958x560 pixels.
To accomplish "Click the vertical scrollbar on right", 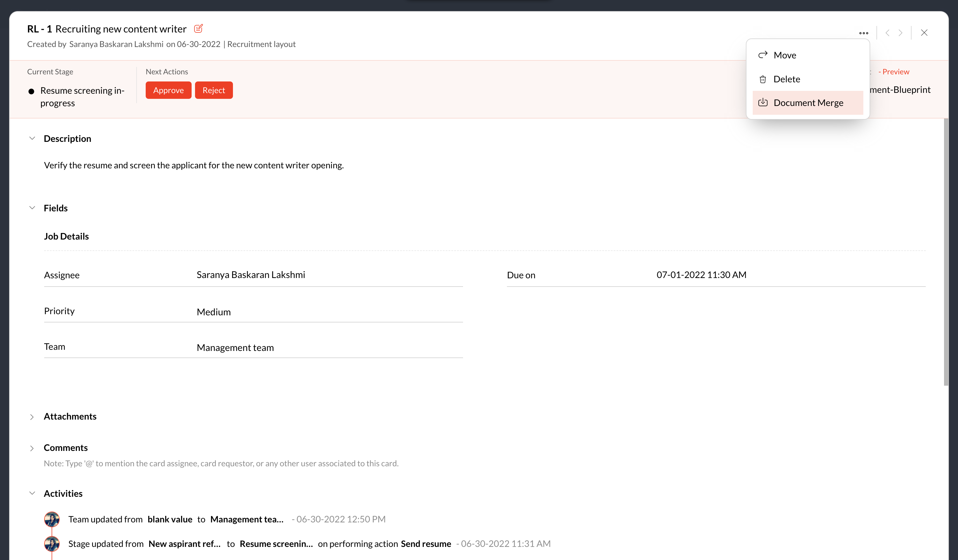I will click(945, 251).
